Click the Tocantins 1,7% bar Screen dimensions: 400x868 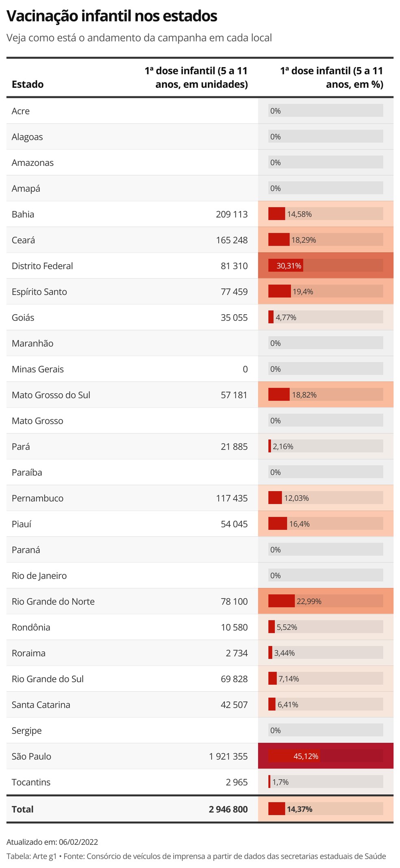click(x=325, y=782)
